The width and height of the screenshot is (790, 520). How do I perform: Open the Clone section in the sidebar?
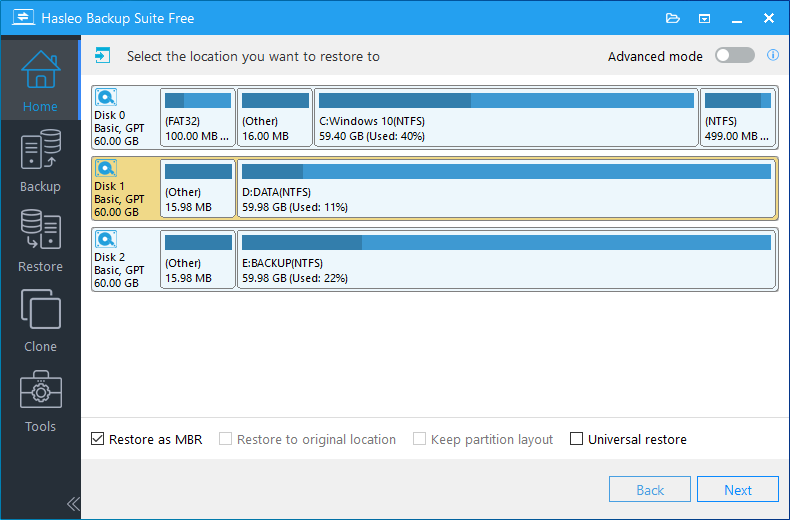(40, 321)
